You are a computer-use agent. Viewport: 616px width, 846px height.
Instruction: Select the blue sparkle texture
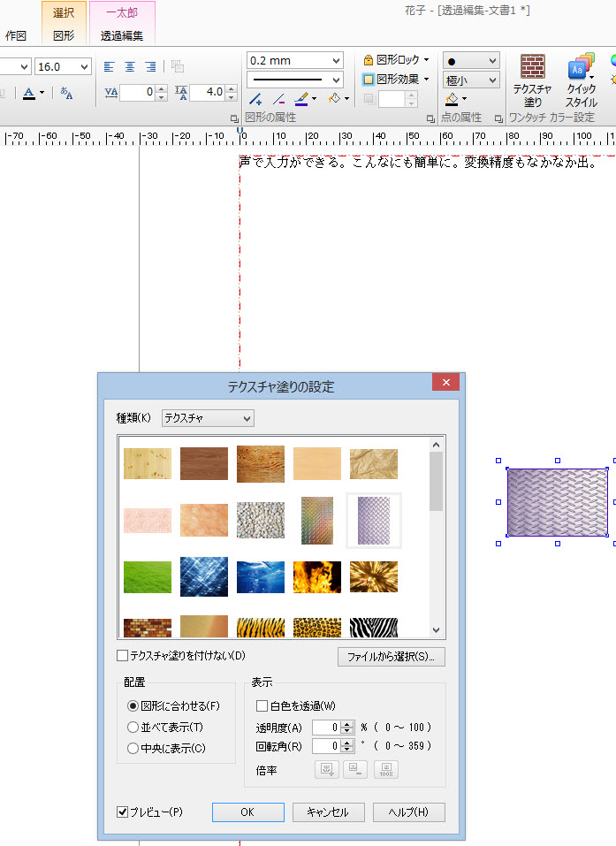[x=204, y=576]
